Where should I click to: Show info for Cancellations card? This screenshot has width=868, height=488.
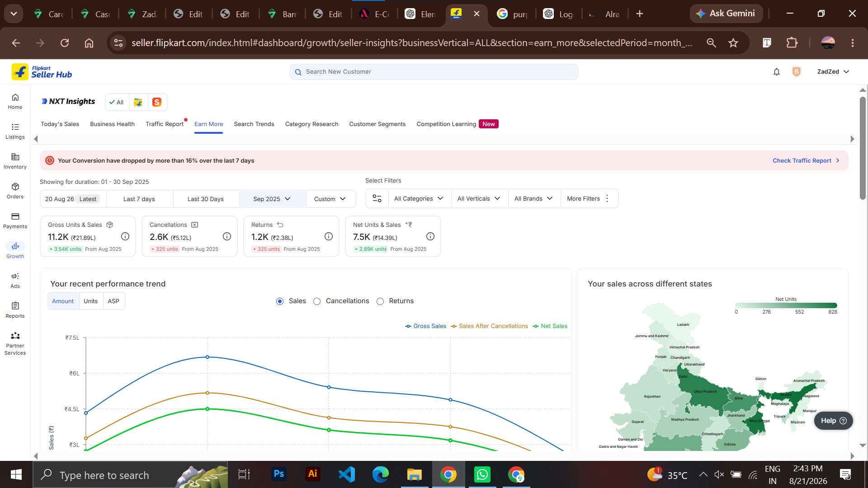click(227, 236)
